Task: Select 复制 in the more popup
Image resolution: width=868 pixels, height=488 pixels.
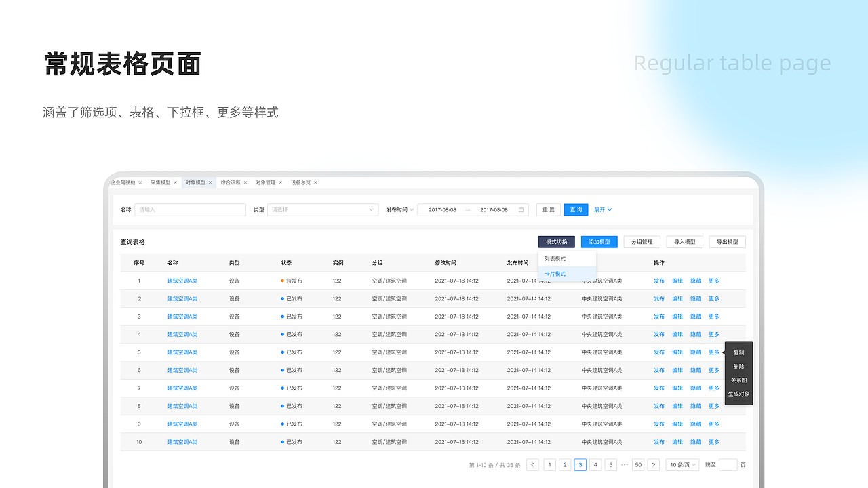Action: 738,353
